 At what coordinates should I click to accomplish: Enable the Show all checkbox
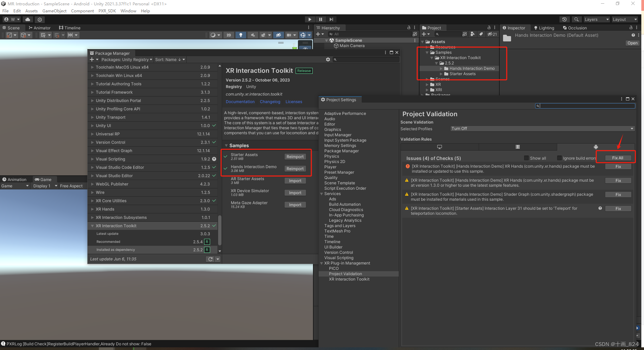[x=526, y=158]
